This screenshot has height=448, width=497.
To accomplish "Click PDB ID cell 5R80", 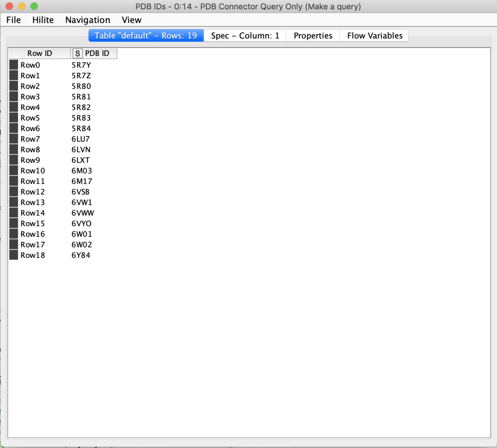I will point(81,86).
